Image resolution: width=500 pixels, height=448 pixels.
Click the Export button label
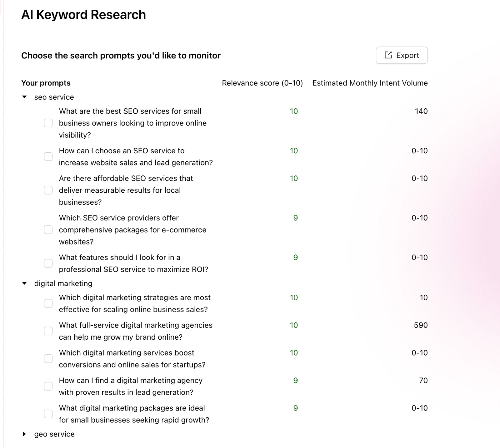click(407, 56)
